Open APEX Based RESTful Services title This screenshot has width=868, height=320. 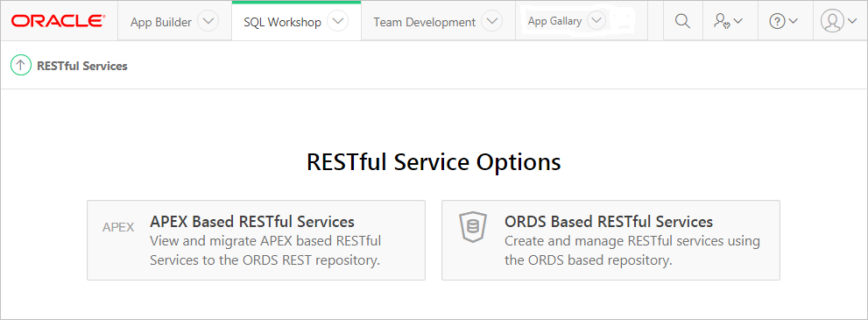(x=252, y=222)
